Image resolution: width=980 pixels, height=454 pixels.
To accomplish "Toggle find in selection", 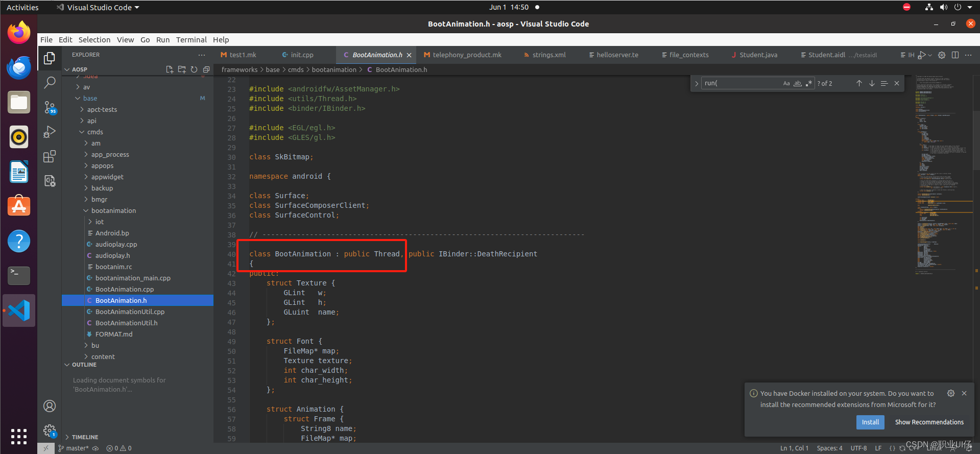I will tap(884, 83).
